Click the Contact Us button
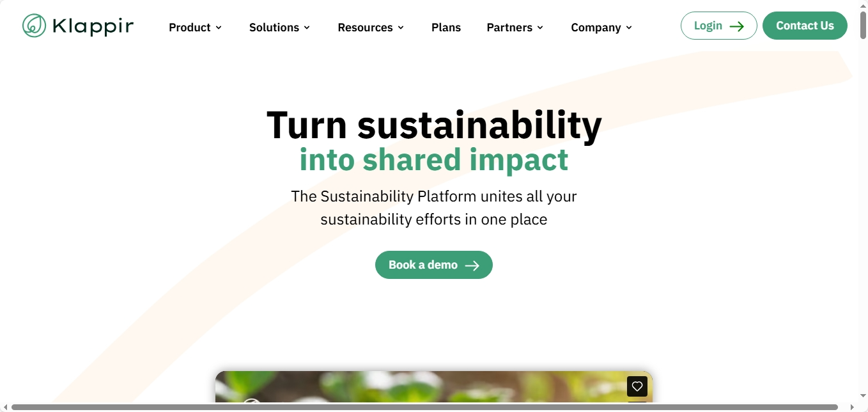 (x=805, y=26)
